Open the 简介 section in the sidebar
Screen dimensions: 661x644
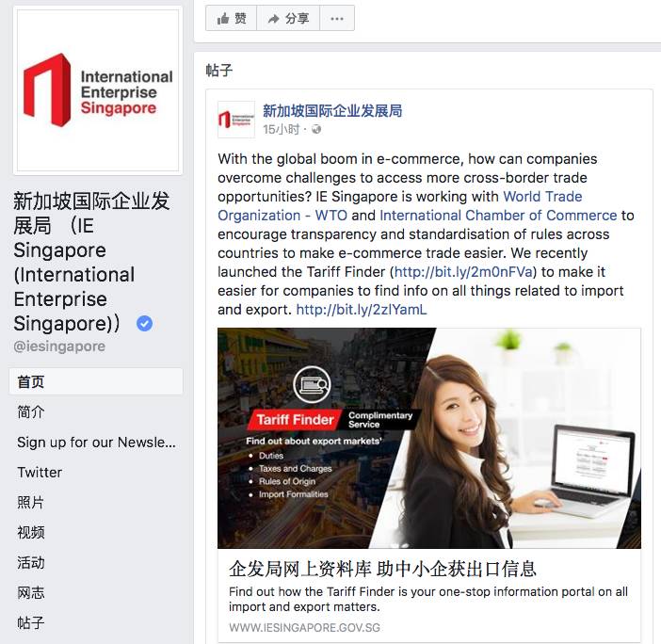point(31,412)
